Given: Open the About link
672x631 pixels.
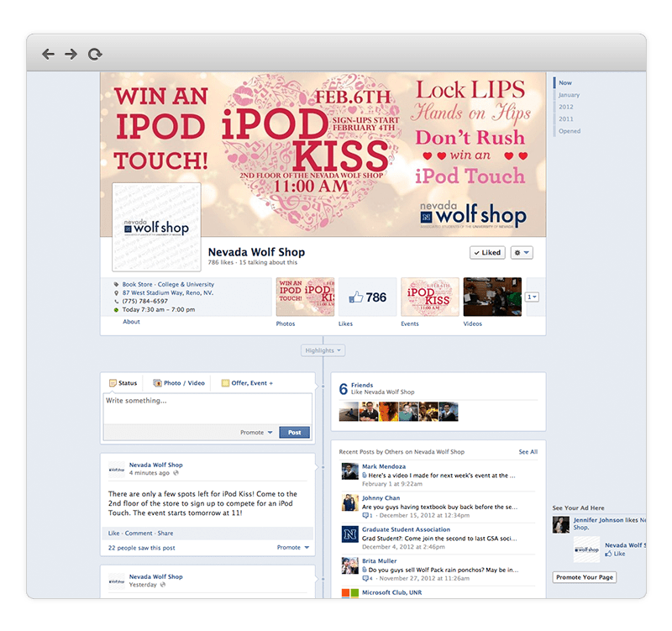Looking at the screenshot, I should point(131,322).
